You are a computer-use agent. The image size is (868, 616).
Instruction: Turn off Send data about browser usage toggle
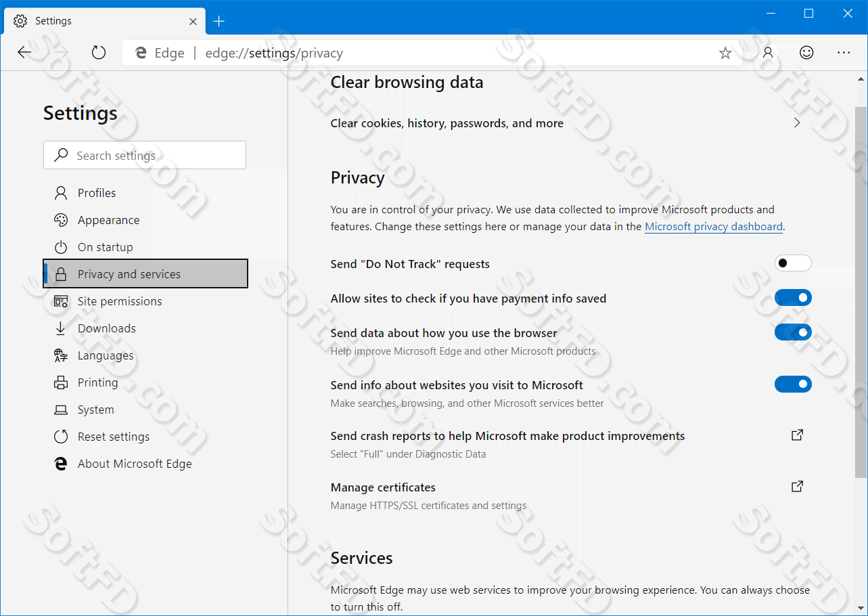[793, 332]
